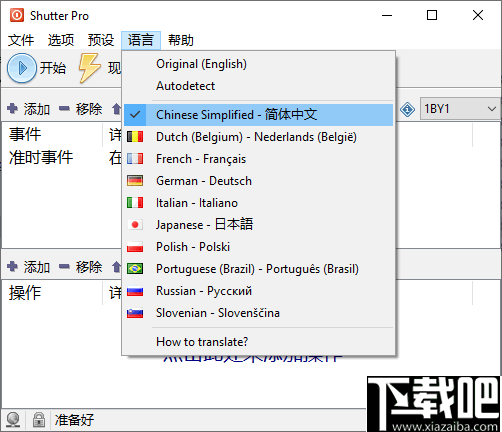The image size is (502, 432).
Task: Click the web interface globe icon
Action: tap(13, 420)
